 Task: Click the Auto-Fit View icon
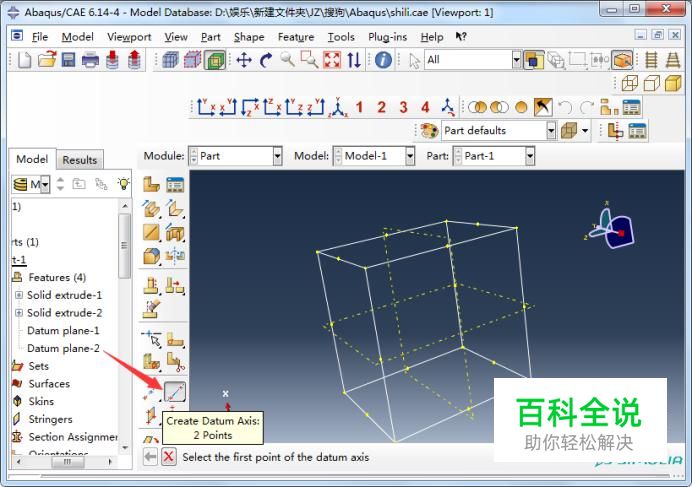(x=332, y=60)
